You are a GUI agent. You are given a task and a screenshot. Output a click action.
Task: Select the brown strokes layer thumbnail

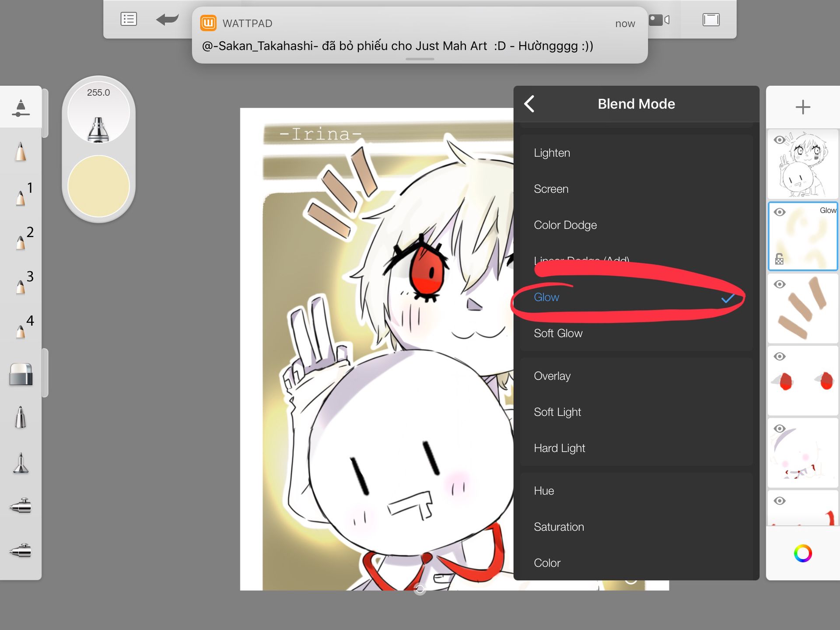802,308
